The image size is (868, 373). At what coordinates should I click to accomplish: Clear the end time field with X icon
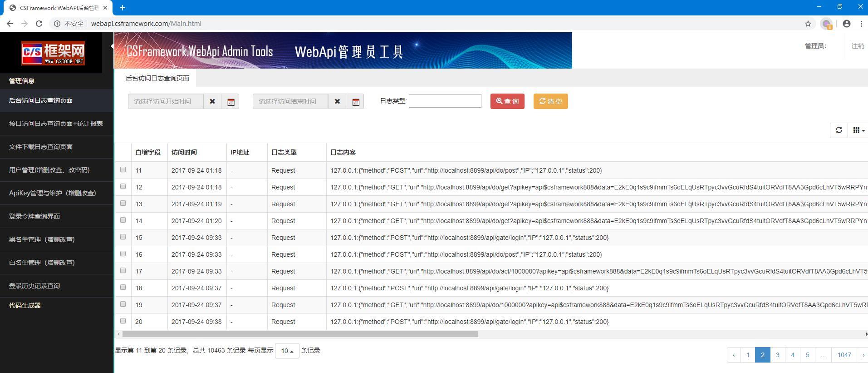337,101
